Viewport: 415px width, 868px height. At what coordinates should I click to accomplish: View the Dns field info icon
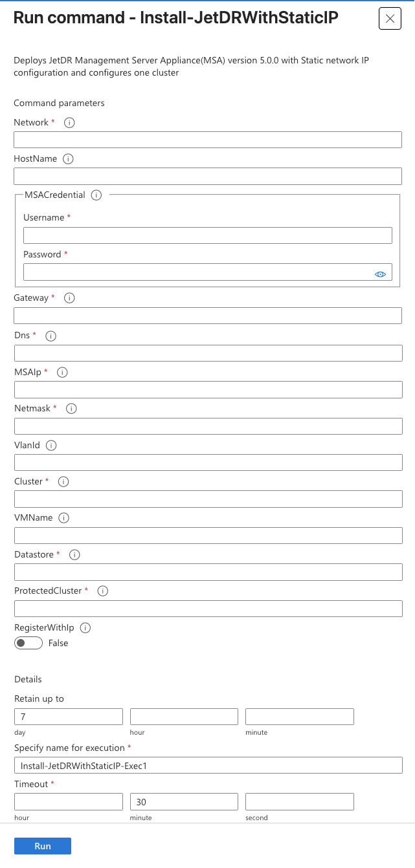pyautogui.click(x=51, y=336)
